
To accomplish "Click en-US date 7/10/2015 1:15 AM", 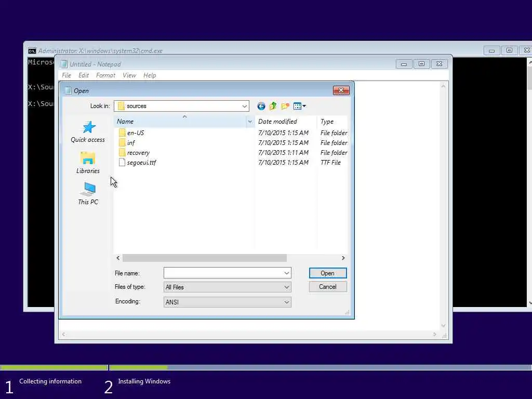I will click(x=283, y=132).
